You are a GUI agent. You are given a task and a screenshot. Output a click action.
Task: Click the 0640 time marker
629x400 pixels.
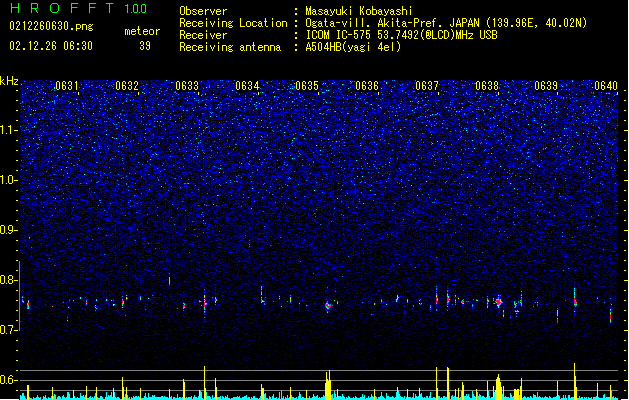[606, 86]
